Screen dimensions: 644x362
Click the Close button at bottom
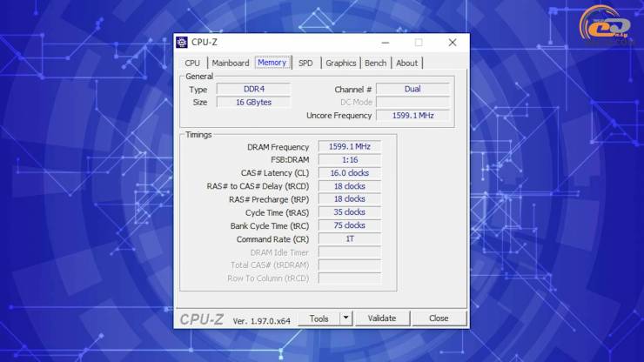[x=439, y=318]
